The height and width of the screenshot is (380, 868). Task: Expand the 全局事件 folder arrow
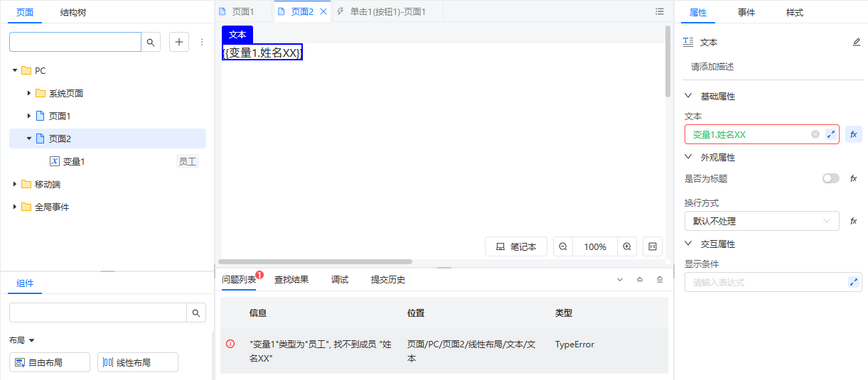(x=15, y=207)
